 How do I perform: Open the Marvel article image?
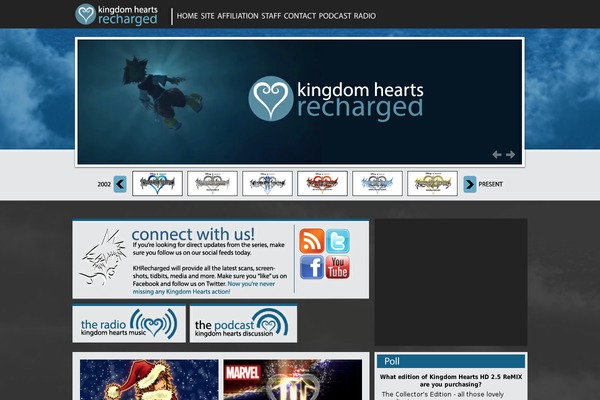point(293,380)
